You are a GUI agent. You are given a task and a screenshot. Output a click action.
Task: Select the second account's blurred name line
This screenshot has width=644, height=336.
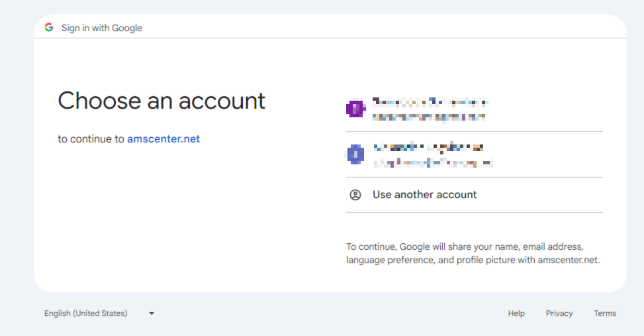point(428,147)
